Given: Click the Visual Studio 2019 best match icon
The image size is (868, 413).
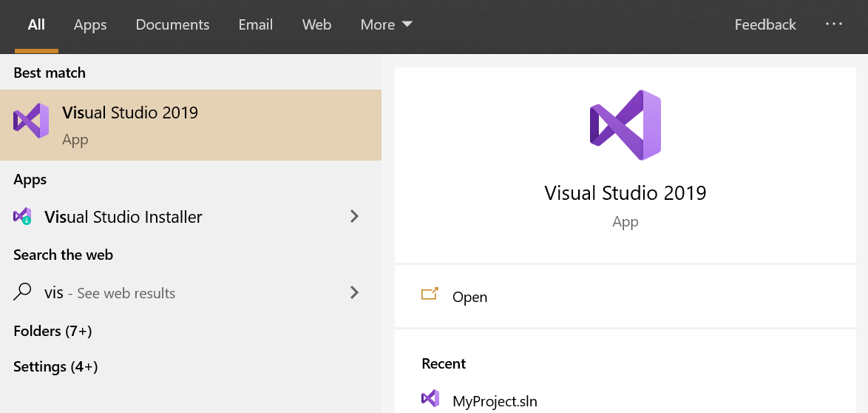Looking at the screenshot, I should pyautogui.click(x=31, y=121).
